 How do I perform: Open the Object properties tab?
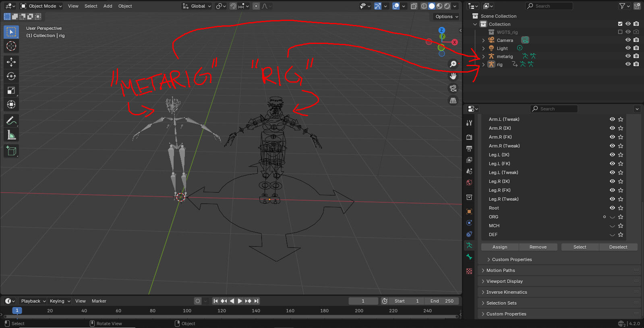(469, 212)
